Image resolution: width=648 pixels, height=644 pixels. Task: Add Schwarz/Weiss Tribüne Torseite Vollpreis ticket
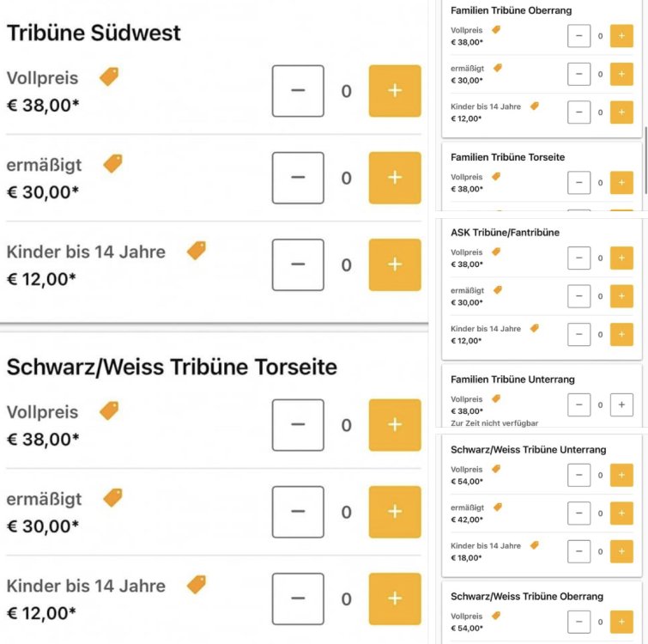tap(395, 425)
